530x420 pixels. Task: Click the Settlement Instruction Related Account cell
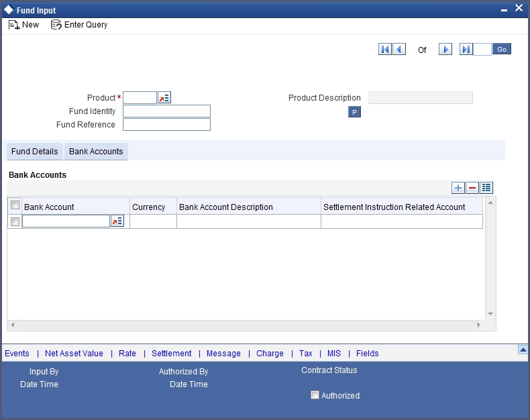[x=402, y=221]
